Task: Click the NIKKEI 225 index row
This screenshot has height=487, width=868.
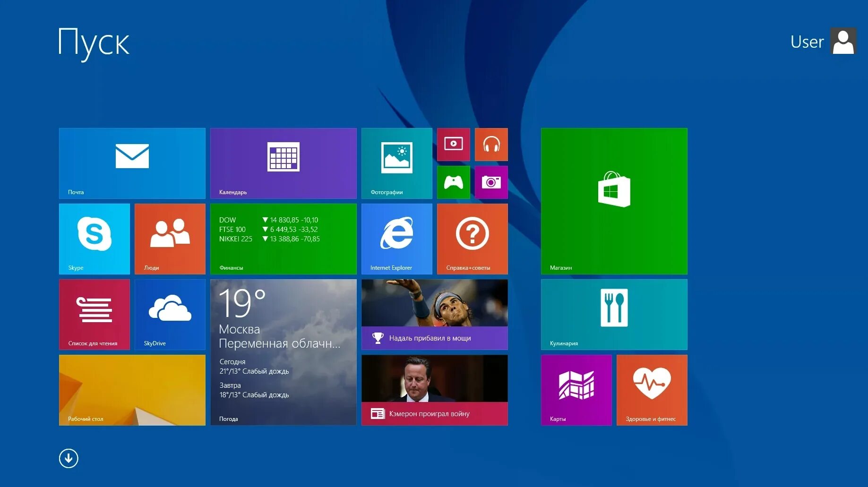Action: pyautogui.click(x=269, y=239)
